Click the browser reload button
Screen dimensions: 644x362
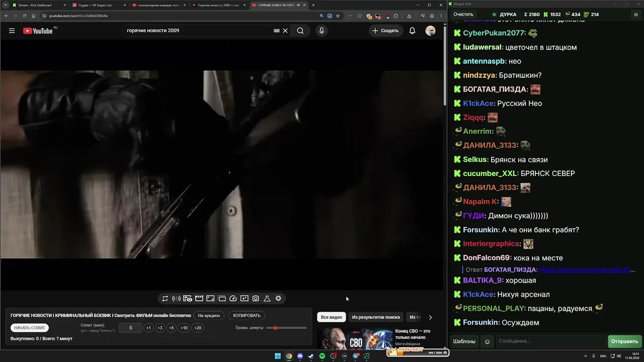24,16
